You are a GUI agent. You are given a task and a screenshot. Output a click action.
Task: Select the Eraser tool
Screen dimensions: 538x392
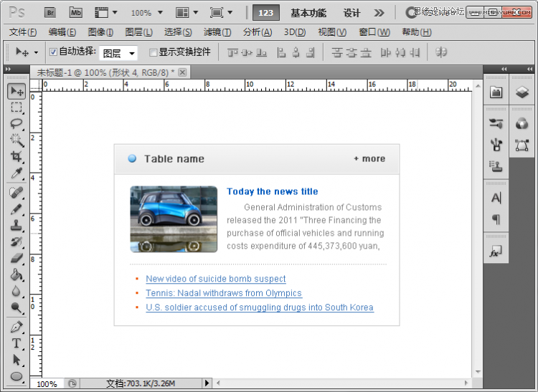16,258
